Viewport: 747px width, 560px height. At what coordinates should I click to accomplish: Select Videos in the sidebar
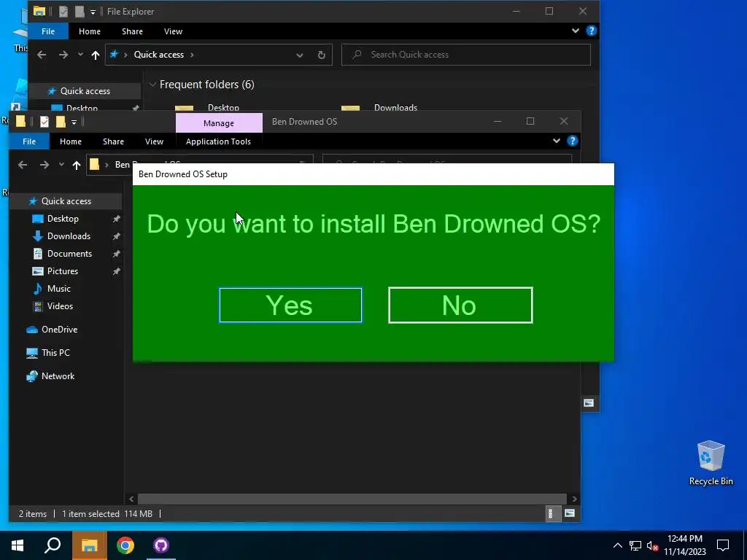coord(60,306)
